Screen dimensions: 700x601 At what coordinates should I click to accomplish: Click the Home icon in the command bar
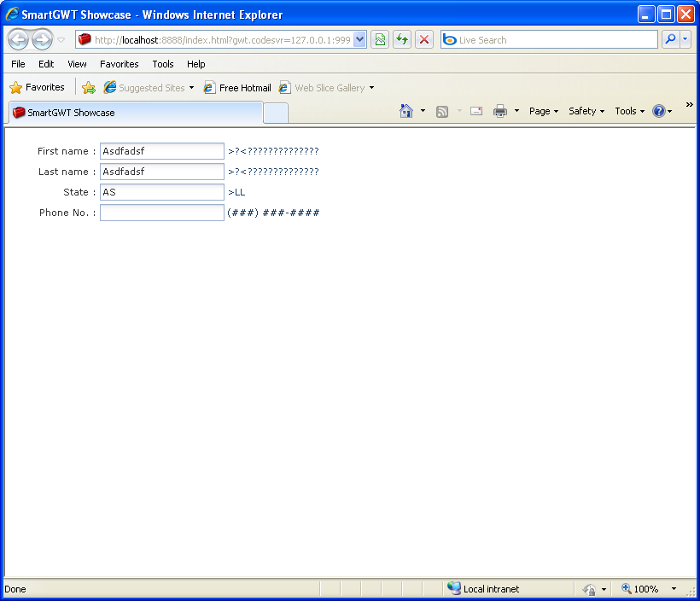pyautogui.click(x=406, y=111)
